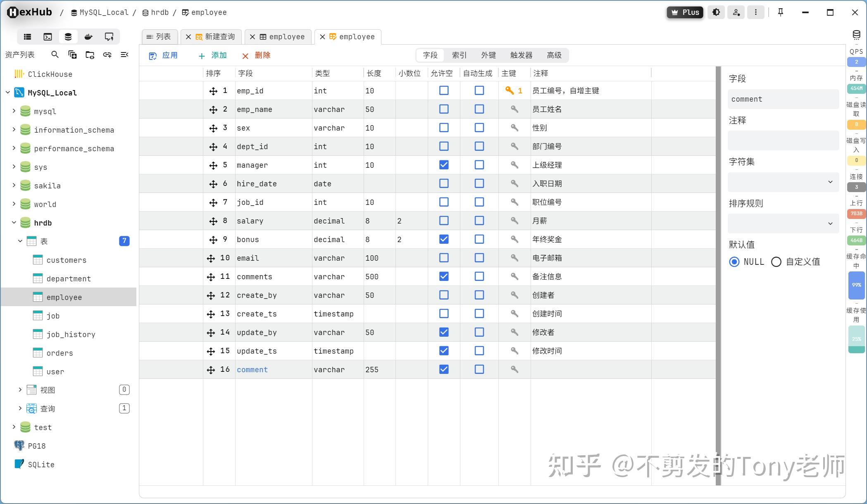Click the Plus subscription button
Viewport: 867px width, 504px height.
[x=685, y=12]
